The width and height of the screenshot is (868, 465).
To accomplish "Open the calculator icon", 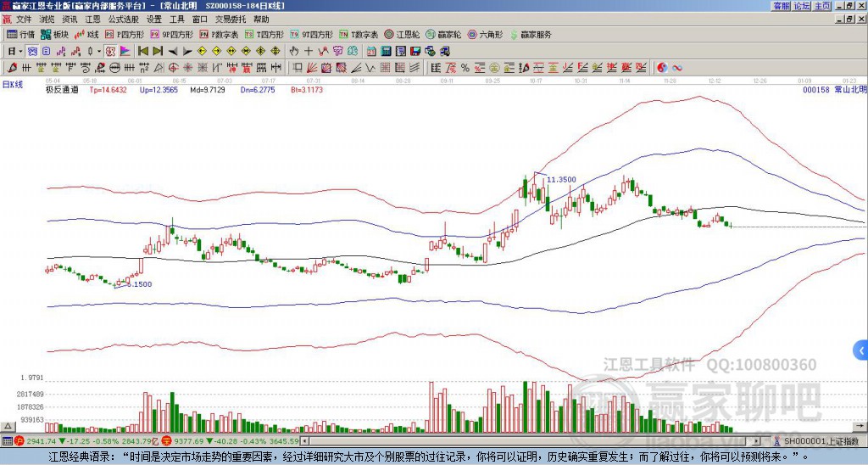I will coord(387,52).
